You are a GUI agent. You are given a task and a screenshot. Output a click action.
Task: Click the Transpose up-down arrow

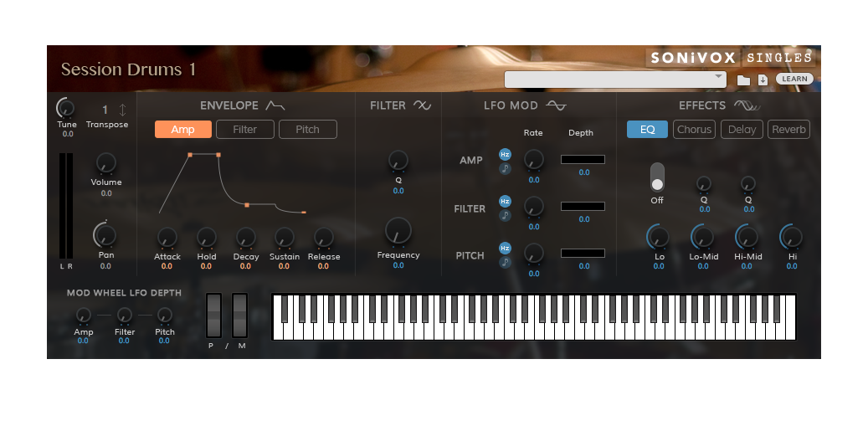click(x=122, y=110)
